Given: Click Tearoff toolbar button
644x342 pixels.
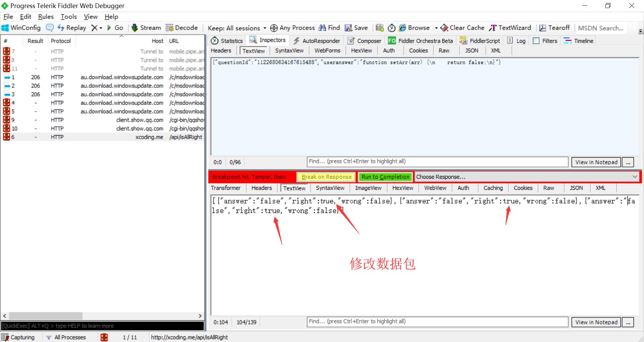Looking at the screenshot, I should coord(554,28).
